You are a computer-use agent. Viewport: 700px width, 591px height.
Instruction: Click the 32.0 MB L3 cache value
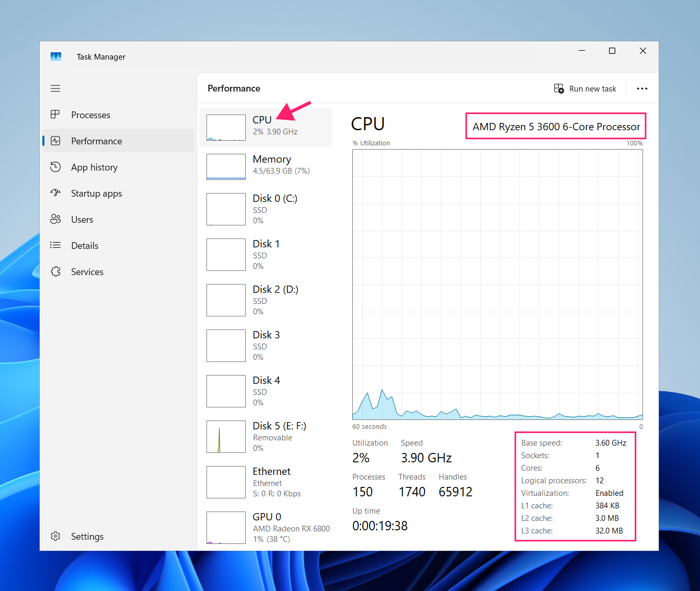[x=609, y=531]
